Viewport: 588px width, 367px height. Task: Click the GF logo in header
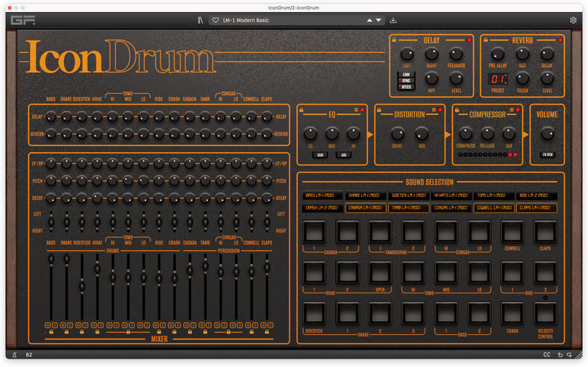click(22, 20)
